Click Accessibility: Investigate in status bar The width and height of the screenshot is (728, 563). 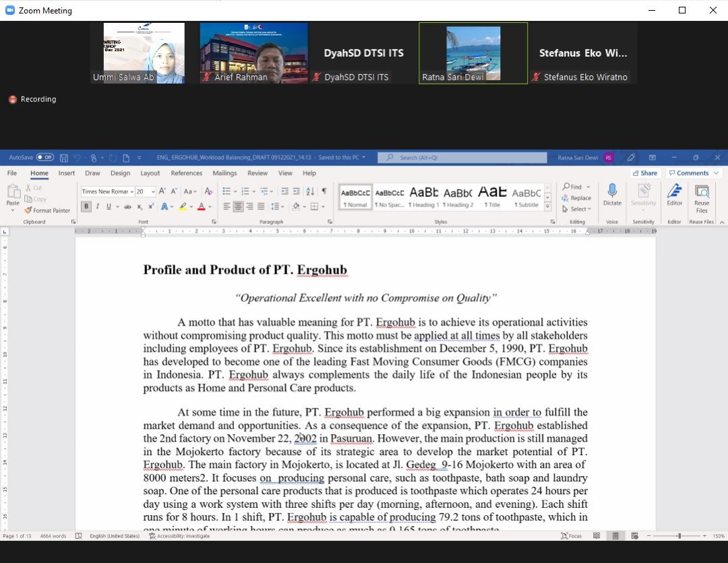(179, 536)
